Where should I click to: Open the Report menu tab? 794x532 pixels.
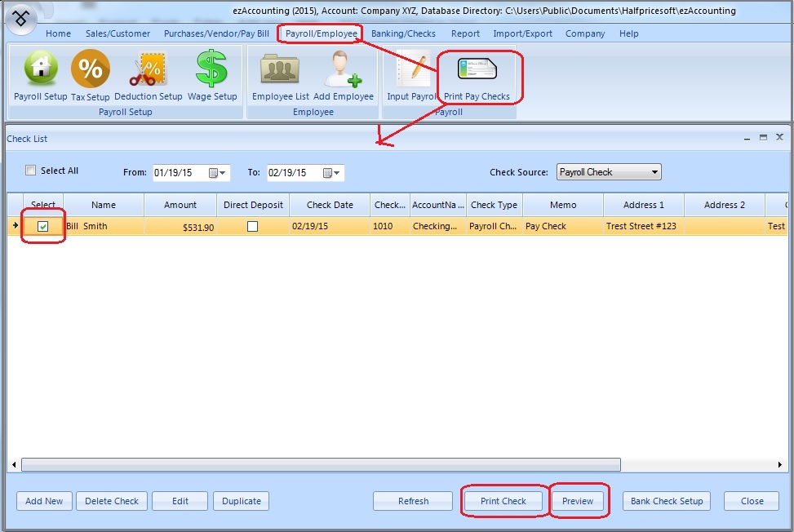(465, 33)
